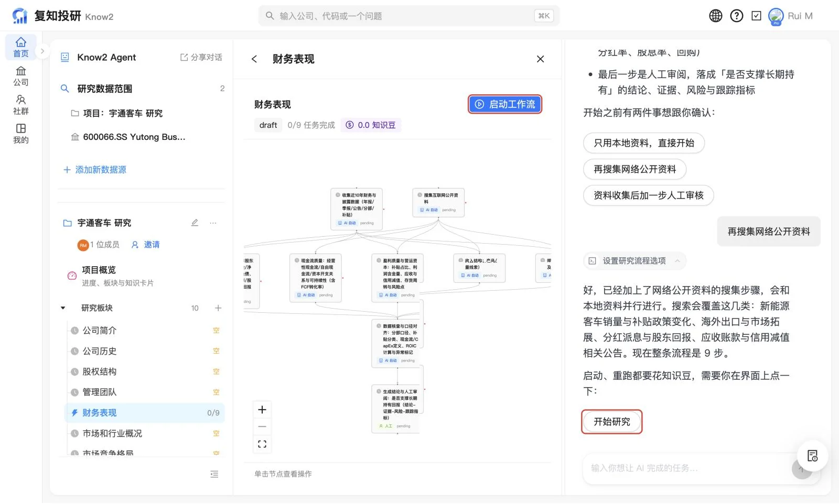Click the globe language icon

pos(715,16)
